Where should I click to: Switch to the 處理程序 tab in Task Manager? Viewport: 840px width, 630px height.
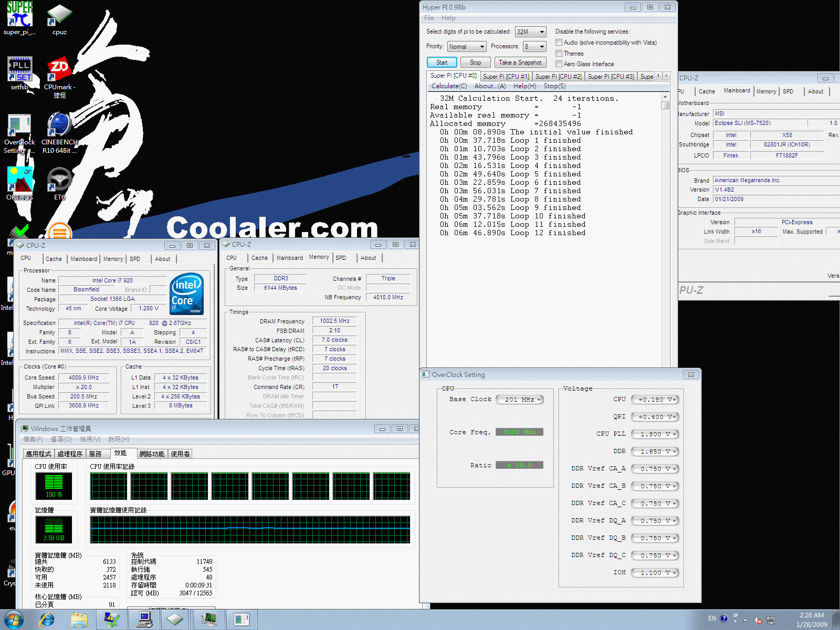70,454
